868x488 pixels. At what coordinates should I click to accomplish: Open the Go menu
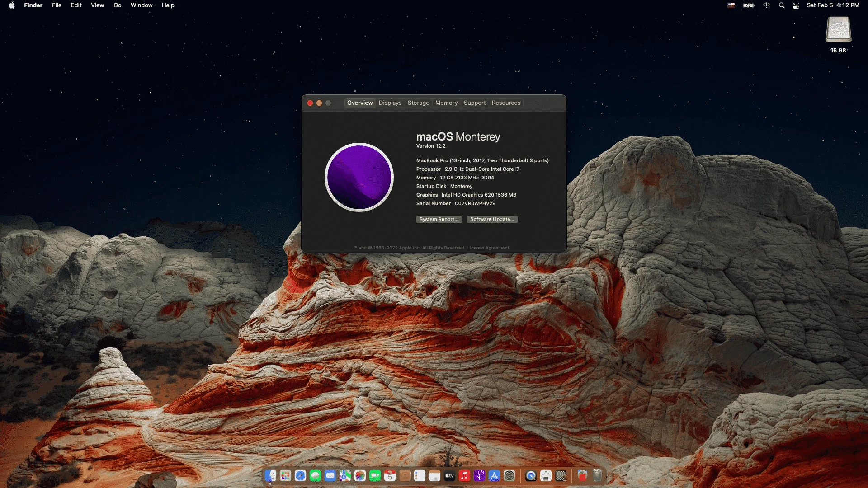coord(117,5)
